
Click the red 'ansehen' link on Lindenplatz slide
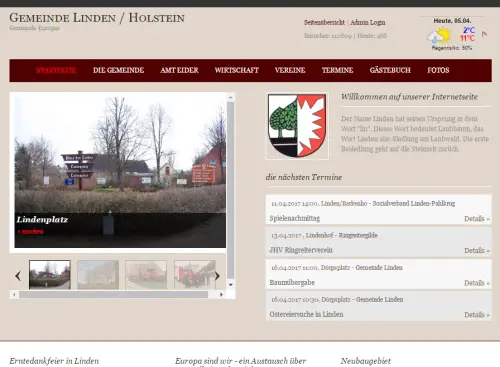tap(31, 231)
